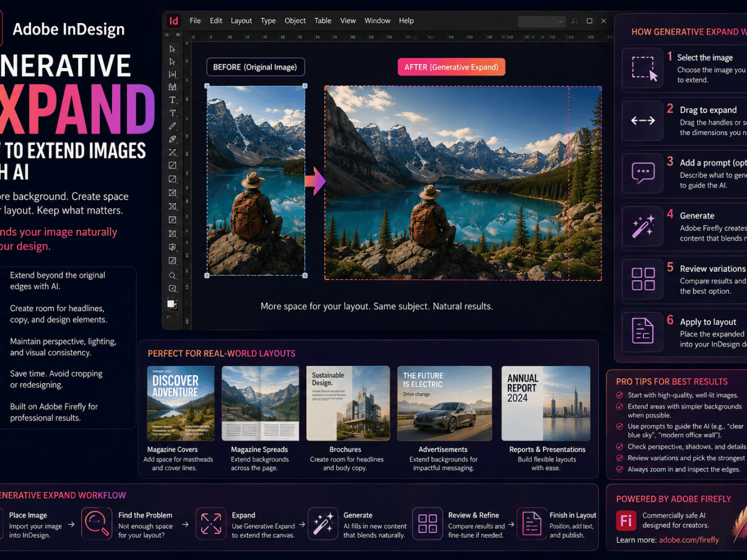Image resolution: width=747 pixels, height=560 pixels.
Task: Open the Window menu
Action: pos(377,21)
